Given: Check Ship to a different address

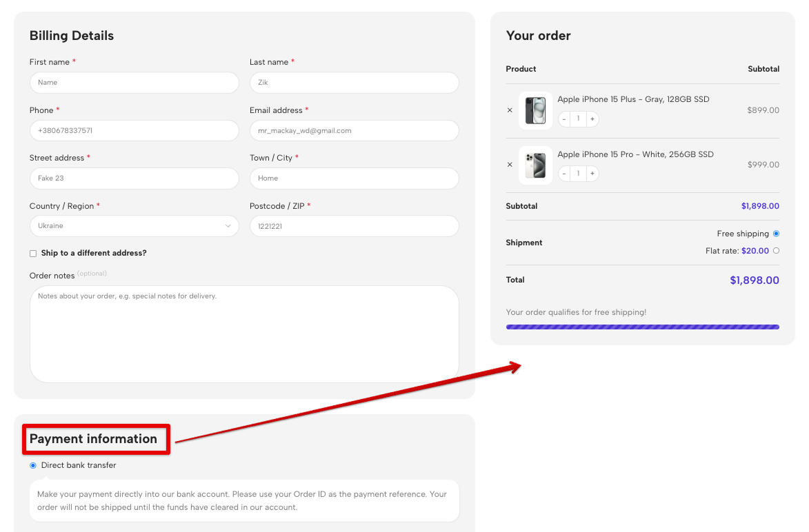Looking at the screenshot, I should click(33, 254).
